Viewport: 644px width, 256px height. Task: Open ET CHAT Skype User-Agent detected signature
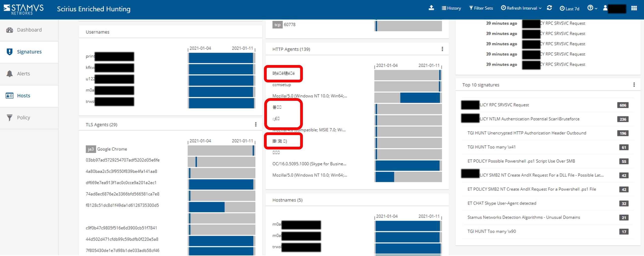pyautogui.click(x=501, y=203)
